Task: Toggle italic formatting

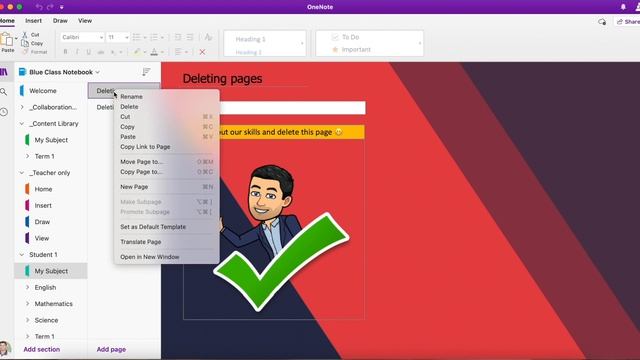Action: tap(77, 52)
